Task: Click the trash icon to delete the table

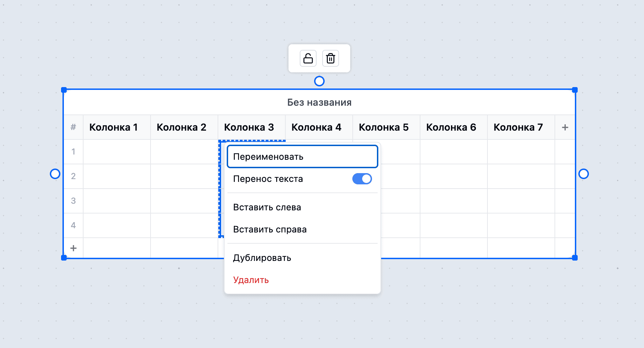Action: click(x=330, y=58)
